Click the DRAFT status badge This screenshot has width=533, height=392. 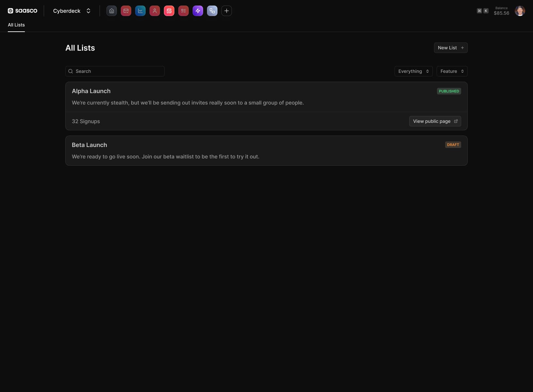453,145
